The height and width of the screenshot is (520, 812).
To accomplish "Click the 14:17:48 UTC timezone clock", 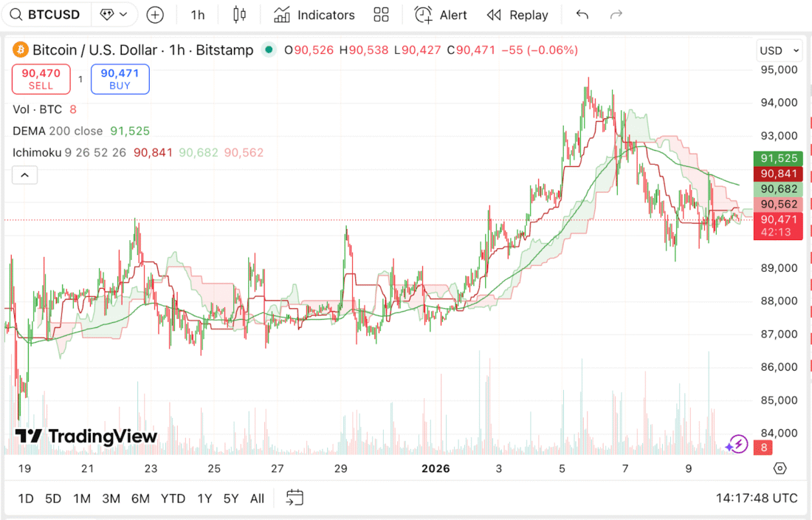I will 757,499.
